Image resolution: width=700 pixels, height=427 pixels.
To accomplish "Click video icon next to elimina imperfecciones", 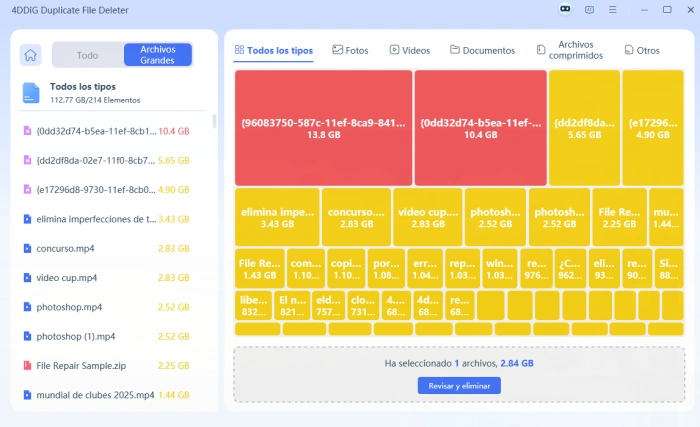I will tap(27, 219).
